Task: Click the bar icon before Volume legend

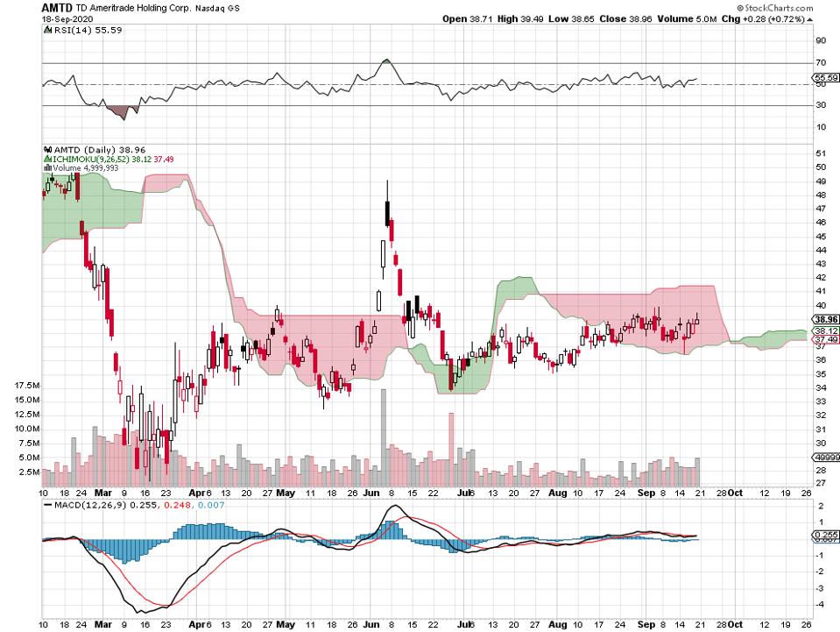Action: click(47, 167)
